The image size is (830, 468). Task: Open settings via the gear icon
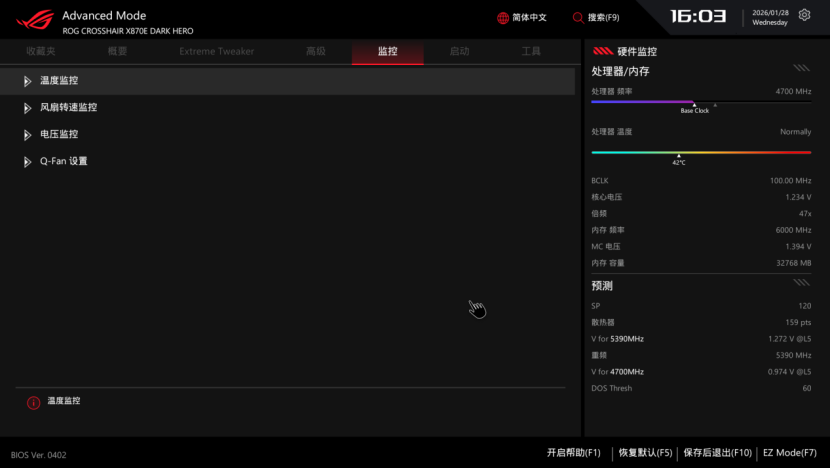(x=804, y=16)
